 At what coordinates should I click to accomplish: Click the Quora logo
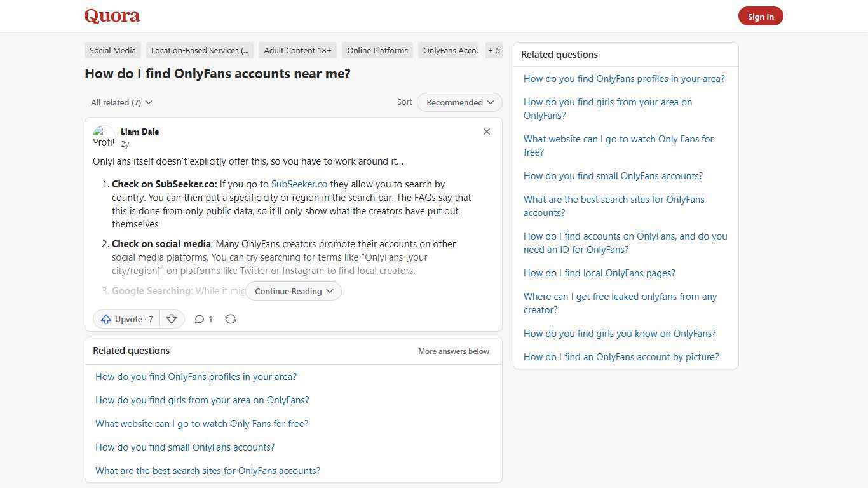point(111,15)
